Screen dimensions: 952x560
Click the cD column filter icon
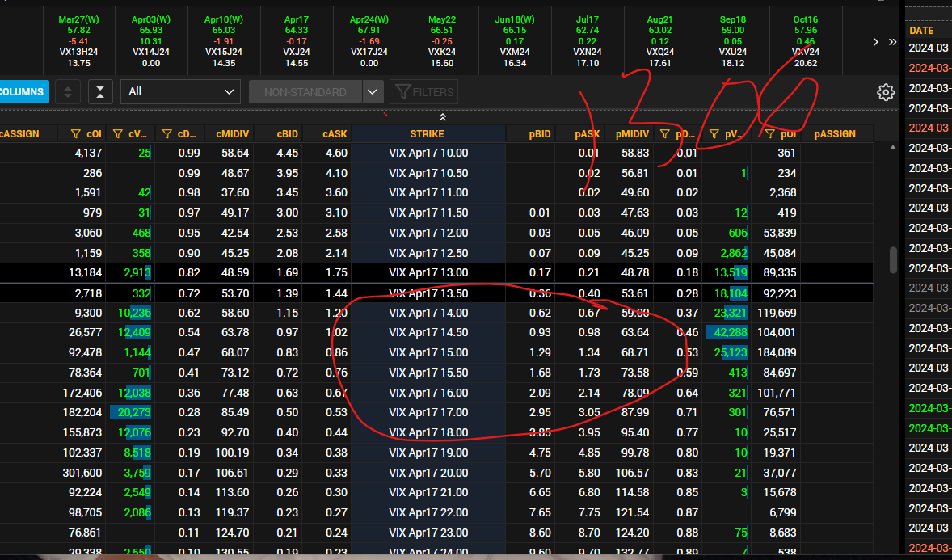[x=167, y=134]
